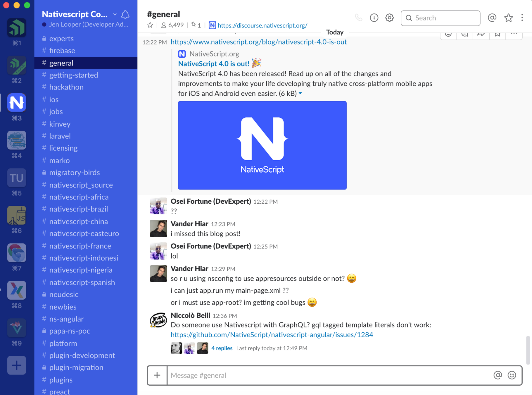Switch to the JS workspace icon (⌘6)
The image size is (532, 395).
click(17, 215)
